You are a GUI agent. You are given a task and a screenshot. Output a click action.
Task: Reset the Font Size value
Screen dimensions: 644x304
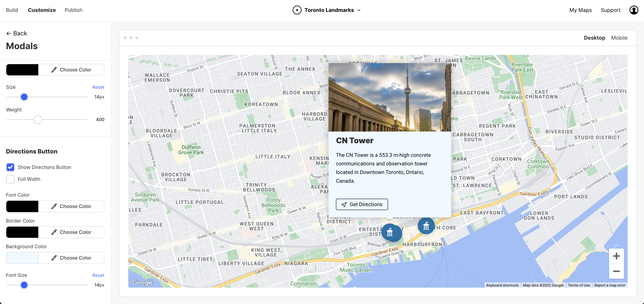[98, 275]
